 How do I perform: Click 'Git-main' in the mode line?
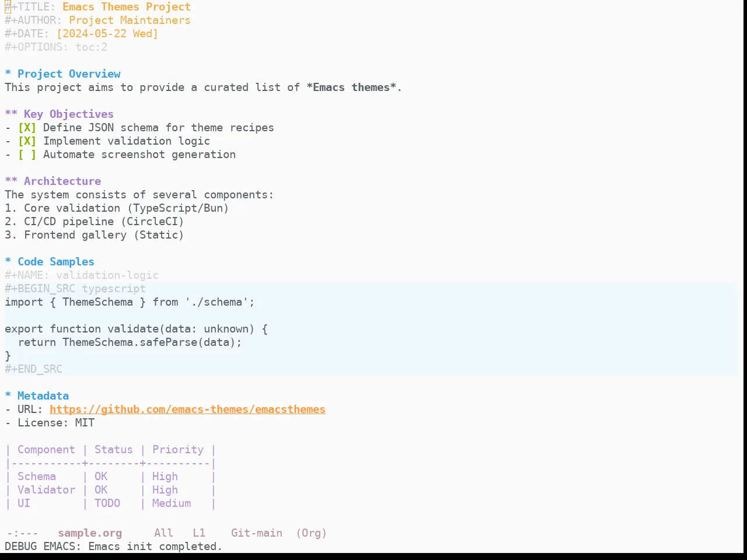coord(257,533)
